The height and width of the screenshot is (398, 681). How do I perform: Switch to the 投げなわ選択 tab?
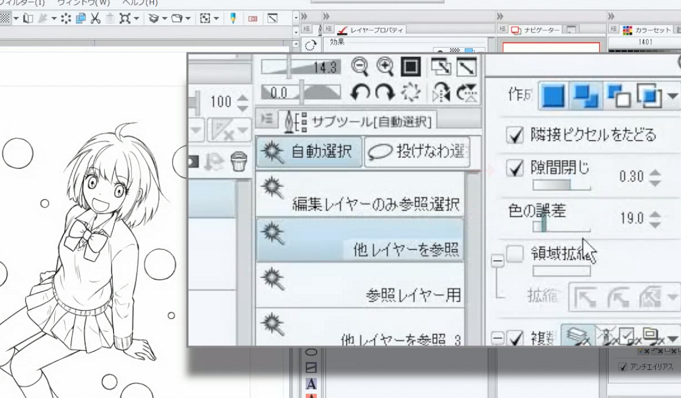coord(417,152)
